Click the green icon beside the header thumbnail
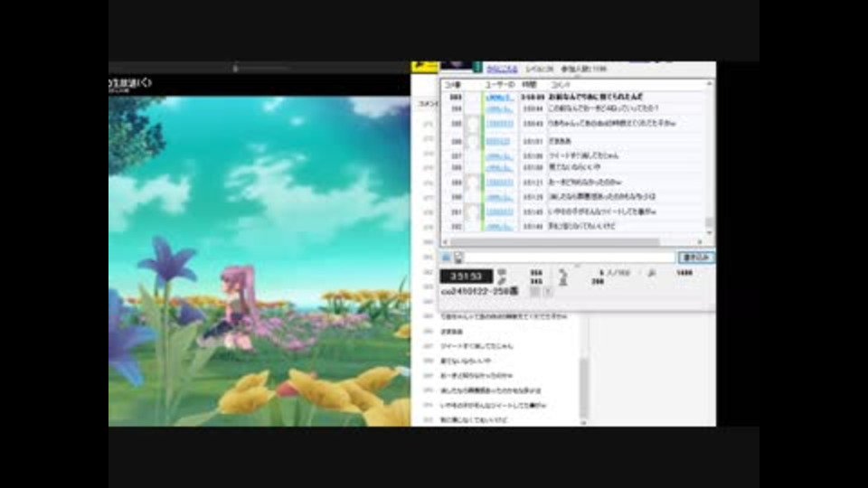The height and width of the screenshot is (488, 868). (477, 67)
